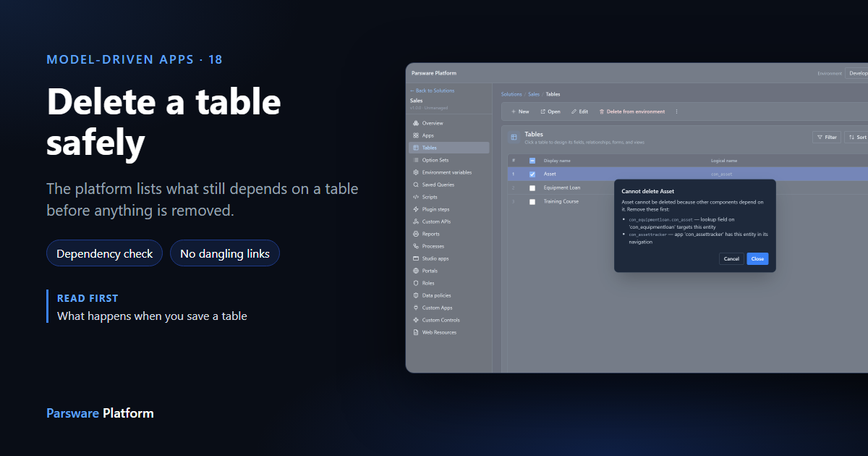Open the Sort button

858,137
